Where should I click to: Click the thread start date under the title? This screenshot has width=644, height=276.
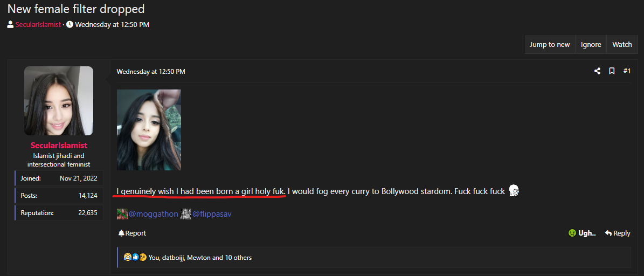112,25
